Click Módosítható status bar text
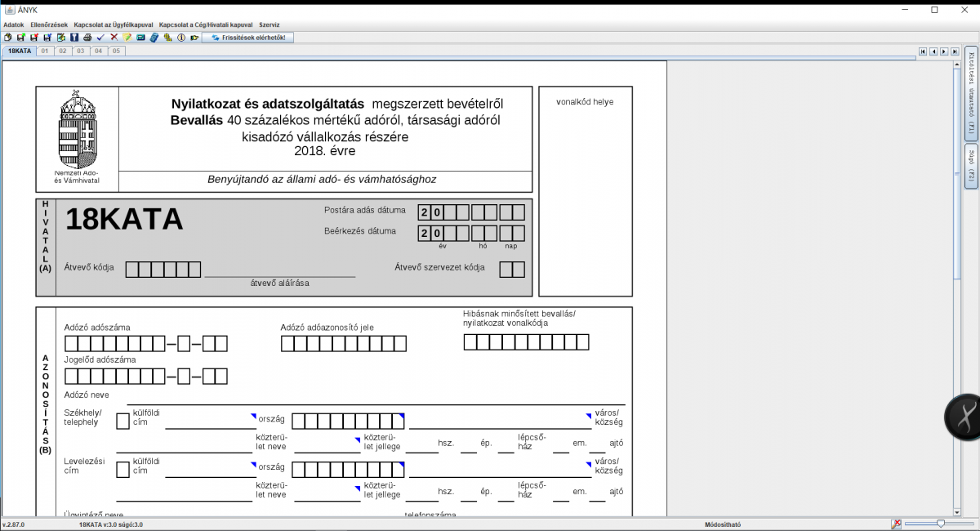The image size is (980, 531). 723,524
